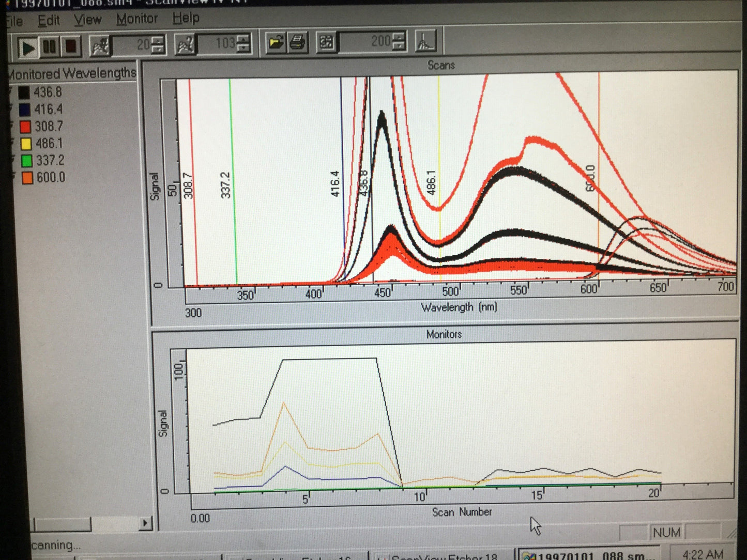Open the View menu
The height and width of the screenshot is (560, 747).
click(87, 20)
